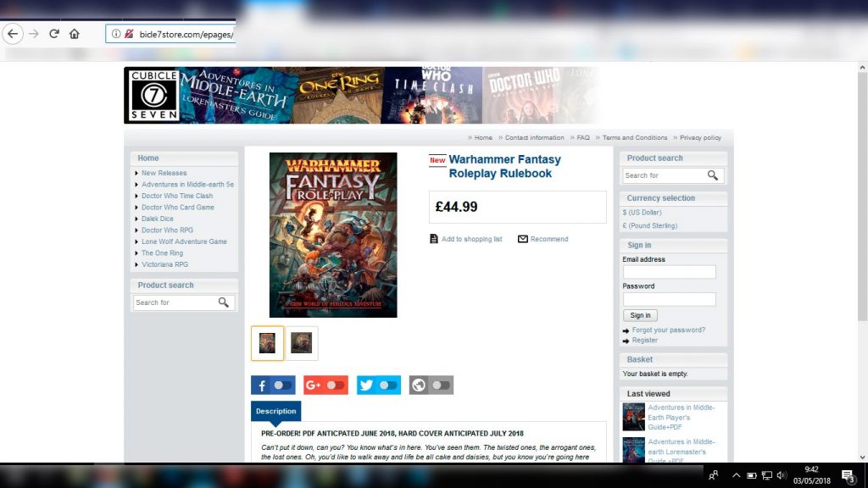The image size is (868, 488).
Task: Open The One Ring category
Action: [162, 253]
